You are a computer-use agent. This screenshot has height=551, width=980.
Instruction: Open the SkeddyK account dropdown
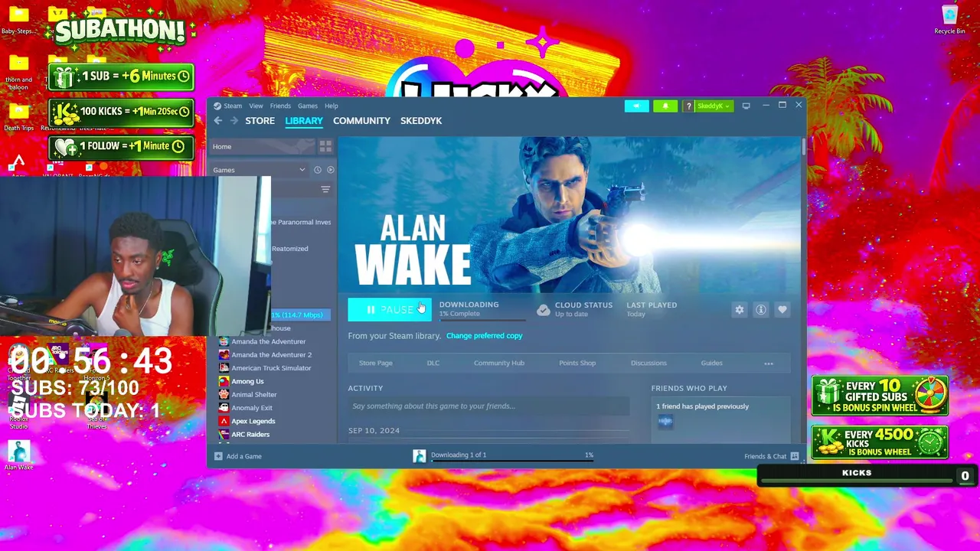[x=714, y=106]
